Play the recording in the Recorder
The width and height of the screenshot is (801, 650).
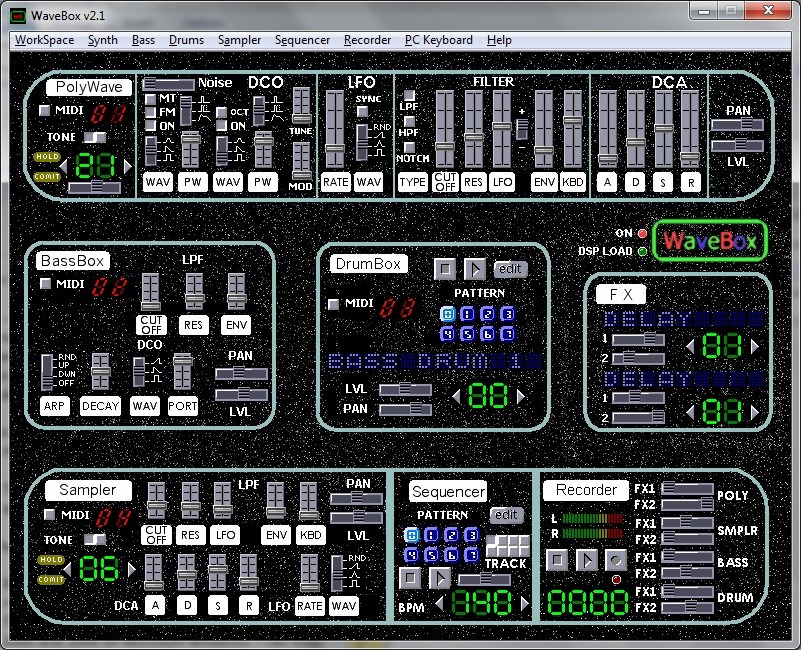586,560
